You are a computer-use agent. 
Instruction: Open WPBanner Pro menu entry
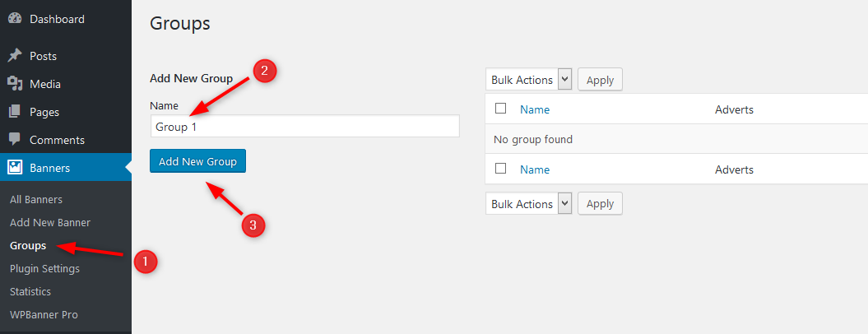pos(44,314)
